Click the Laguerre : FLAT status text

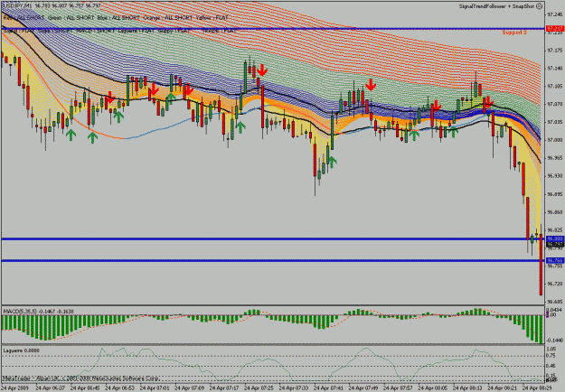tap(136, 32)
